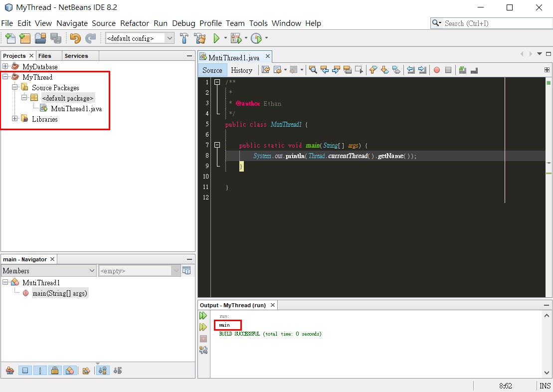Screen dimensions: 553x392
Task: Collapse Source Packages tree node
Action: (15, 87)
